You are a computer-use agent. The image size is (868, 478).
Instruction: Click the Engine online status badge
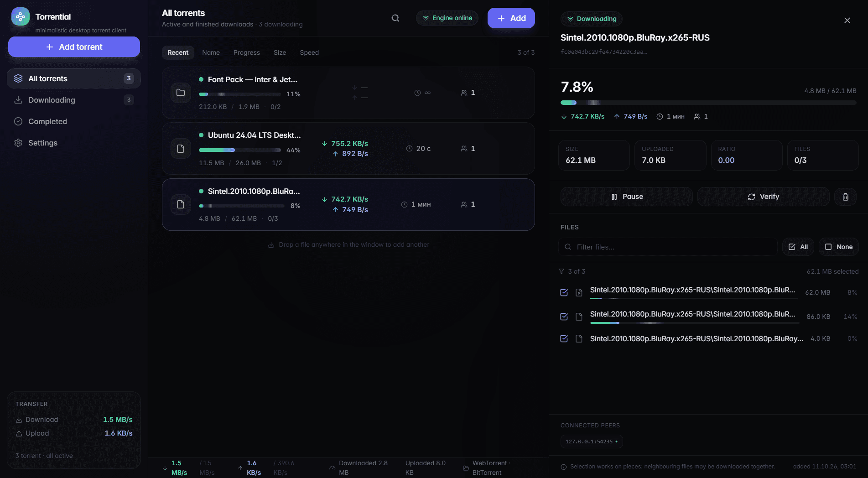[447, 18]
